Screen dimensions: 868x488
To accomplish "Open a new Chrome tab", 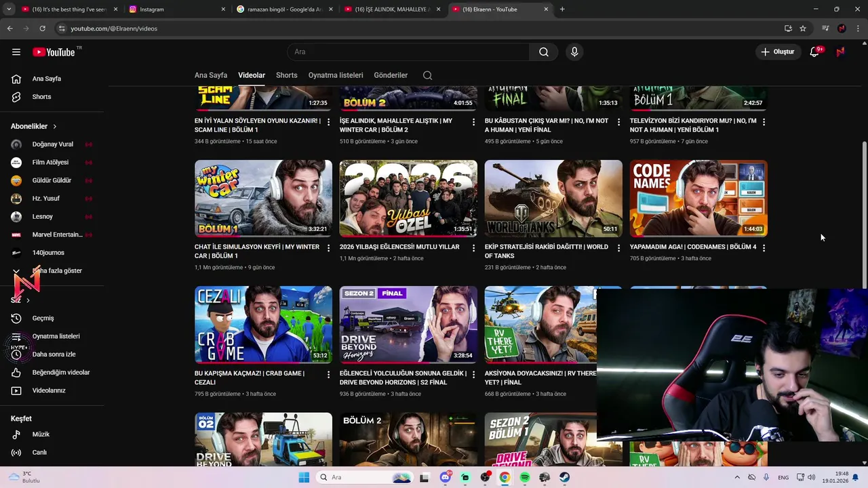I will click(x=562, y=9).
